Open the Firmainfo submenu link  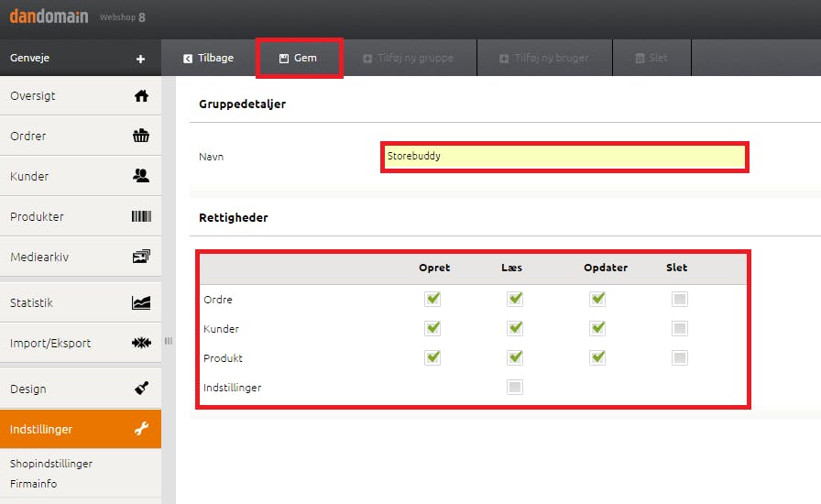click(34, 484)
